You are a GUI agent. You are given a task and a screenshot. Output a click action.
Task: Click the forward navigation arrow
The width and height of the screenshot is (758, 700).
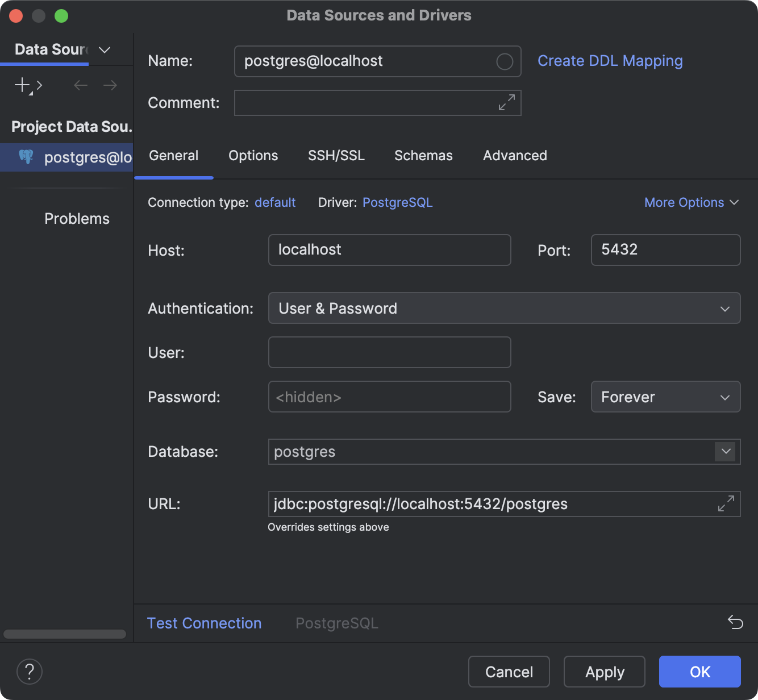(110, 85)
